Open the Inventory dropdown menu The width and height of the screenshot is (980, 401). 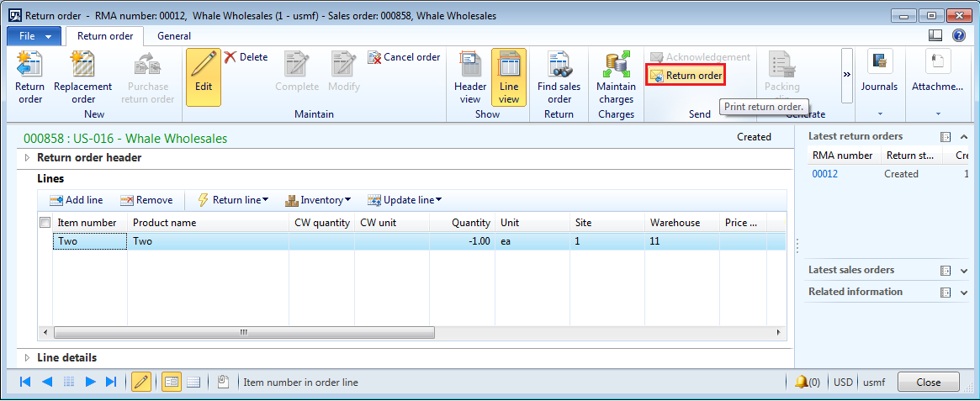(318, 200)
